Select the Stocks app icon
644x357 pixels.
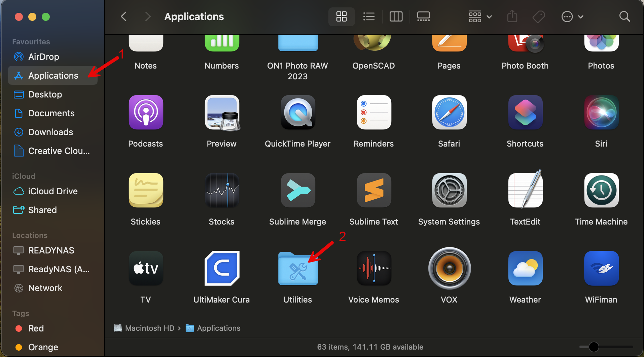pos(222,190)
